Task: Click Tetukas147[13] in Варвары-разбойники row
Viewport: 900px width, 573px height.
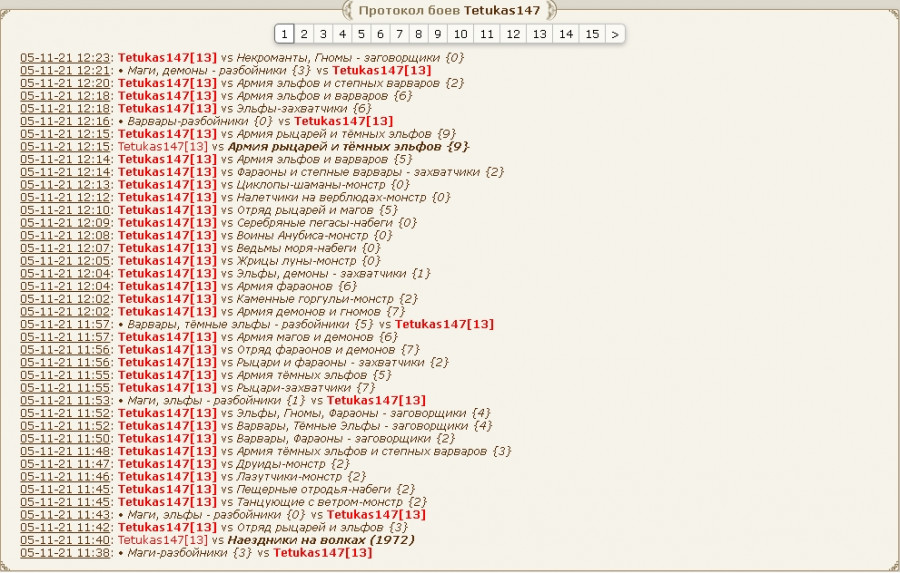Action: coord(344,121)
